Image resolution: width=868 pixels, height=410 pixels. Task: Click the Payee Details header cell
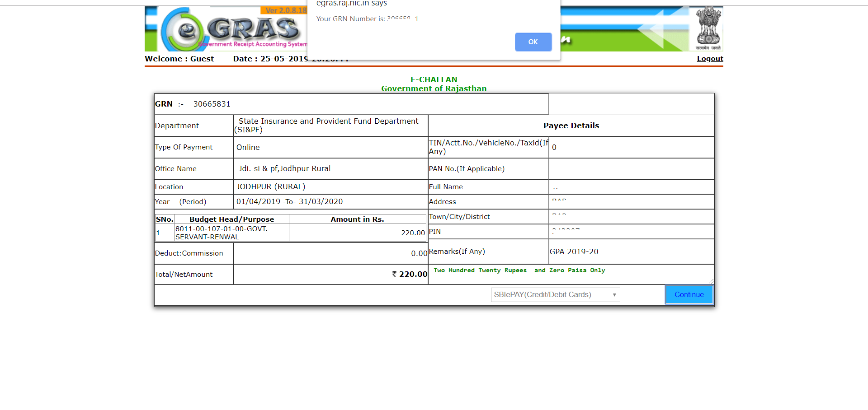571,126
